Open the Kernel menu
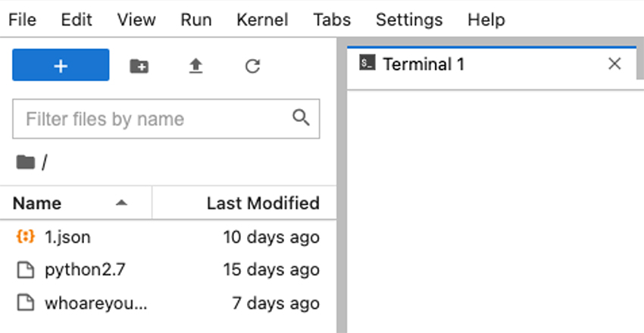This screenshot has height=333, width=644. click(262, 20)
